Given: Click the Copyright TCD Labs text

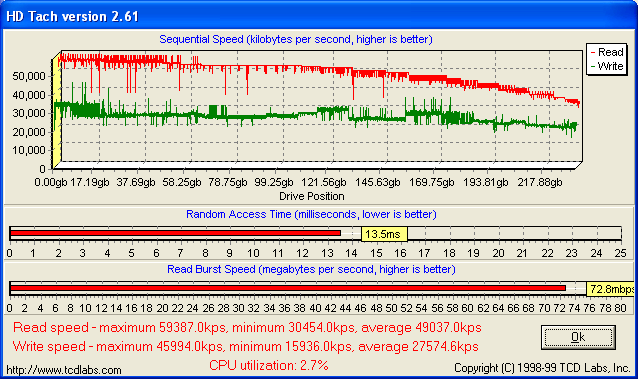Looking at the screenshot, I should pyautogui.click(x=542, y=368).
